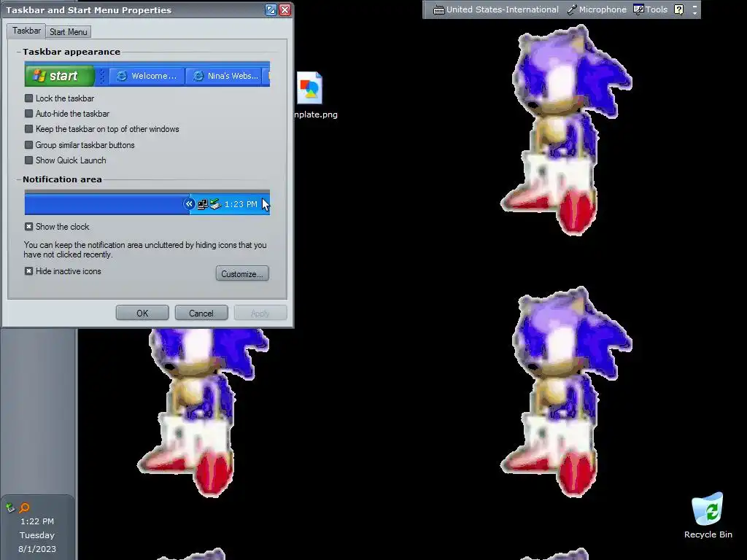Image resolution: width=747 pixels, height=560 pixels.
Task: Click the date 8/1/2023 on taskbar
Action: 37,549
